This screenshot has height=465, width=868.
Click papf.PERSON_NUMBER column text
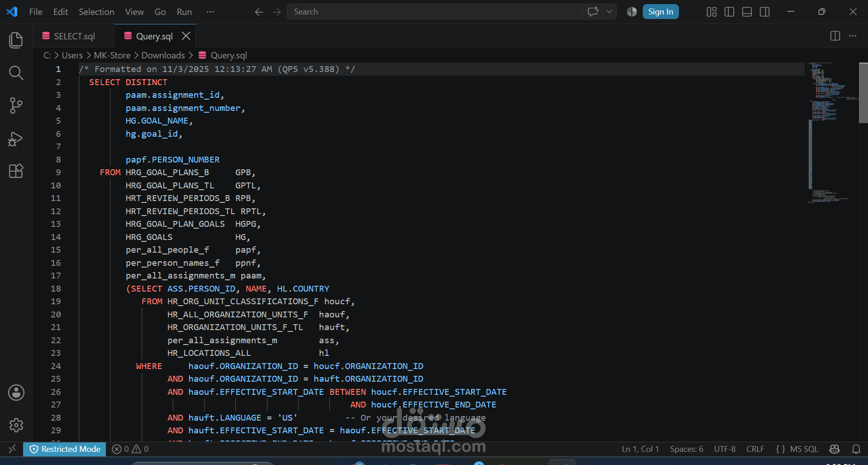(172, 159)
